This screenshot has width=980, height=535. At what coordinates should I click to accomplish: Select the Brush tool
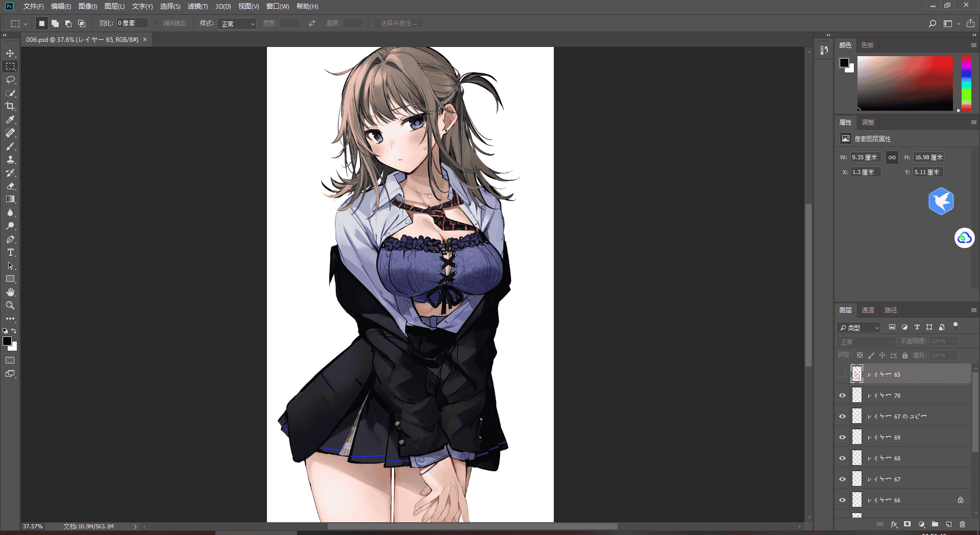10,146
